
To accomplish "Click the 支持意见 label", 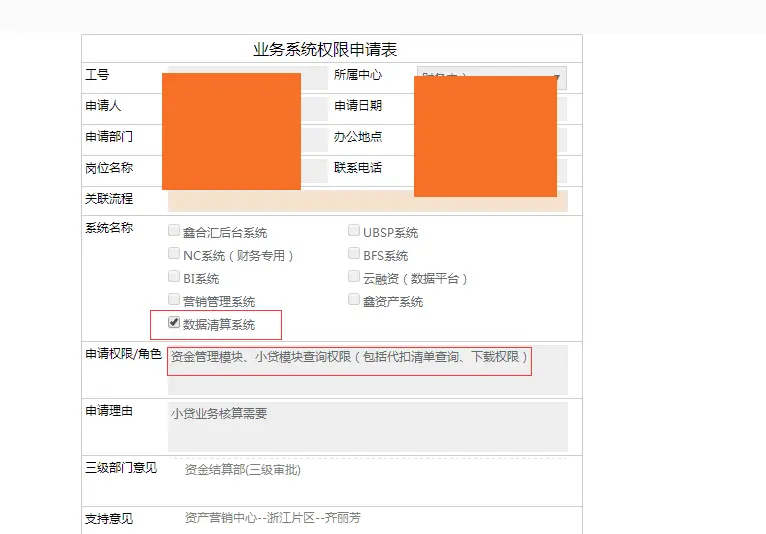I will coord(109,518).
